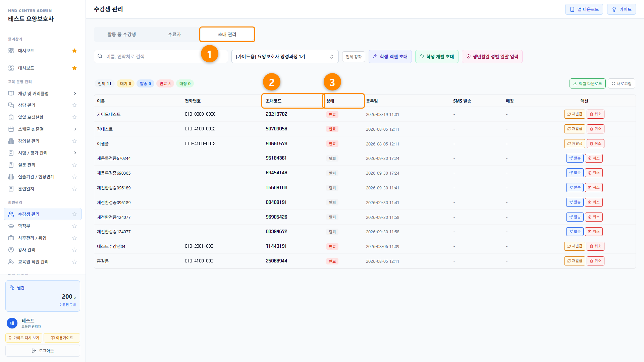
Task: Open 수강생 관리 in sidebar
Action: tap(43, 214)
